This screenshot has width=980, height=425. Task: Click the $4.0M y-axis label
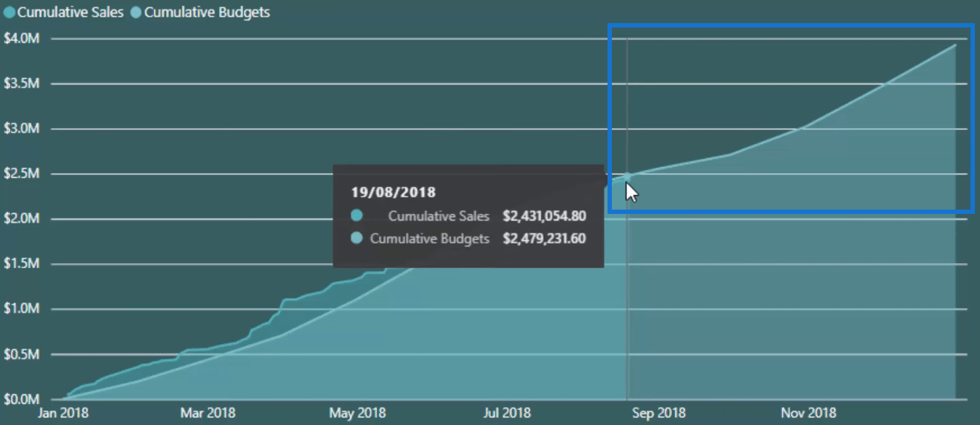pyautogui.click(x=21, y=38)
